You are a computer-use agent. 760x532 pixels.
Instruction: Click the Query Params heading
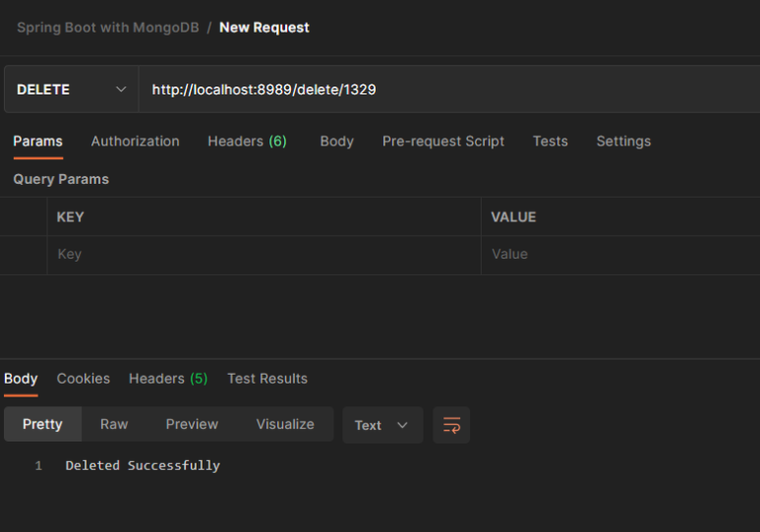(x=61, y=179)
